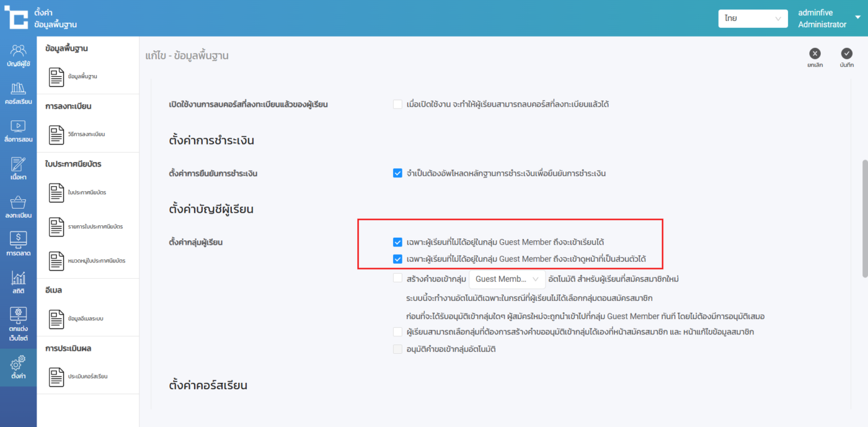Open การตลาด marketing in sidebar

tap(19, 245)
